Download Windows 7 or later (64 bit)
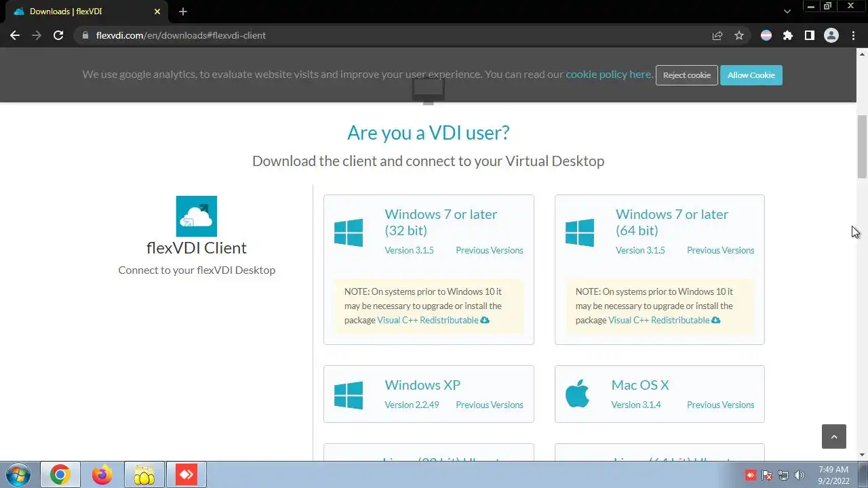Screen dimensions: 868x488 point(671,222)
